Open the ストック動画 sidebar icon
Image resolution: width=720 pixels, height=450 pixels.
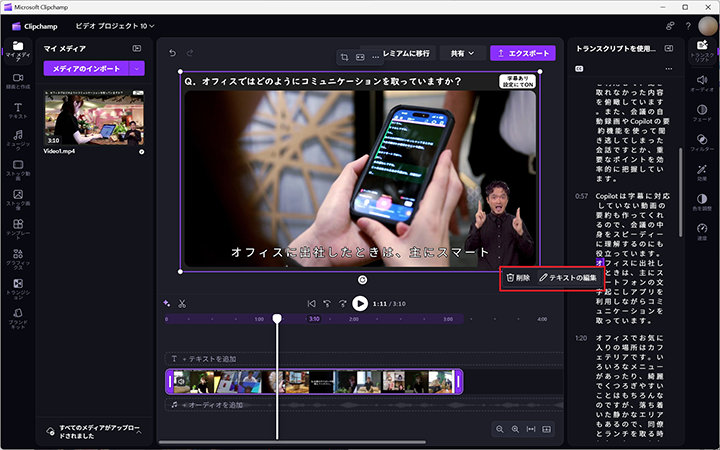[x=18, y=169]
